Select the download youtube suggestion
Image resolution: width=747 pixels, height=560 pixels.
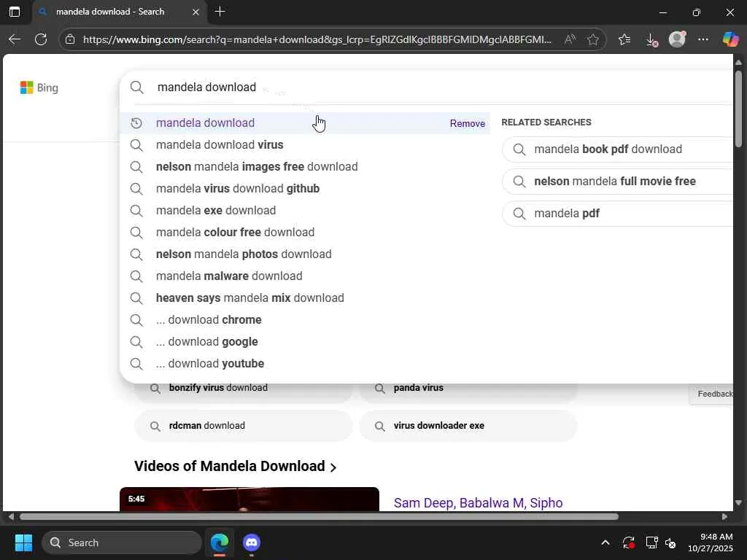tap(305, 364)
